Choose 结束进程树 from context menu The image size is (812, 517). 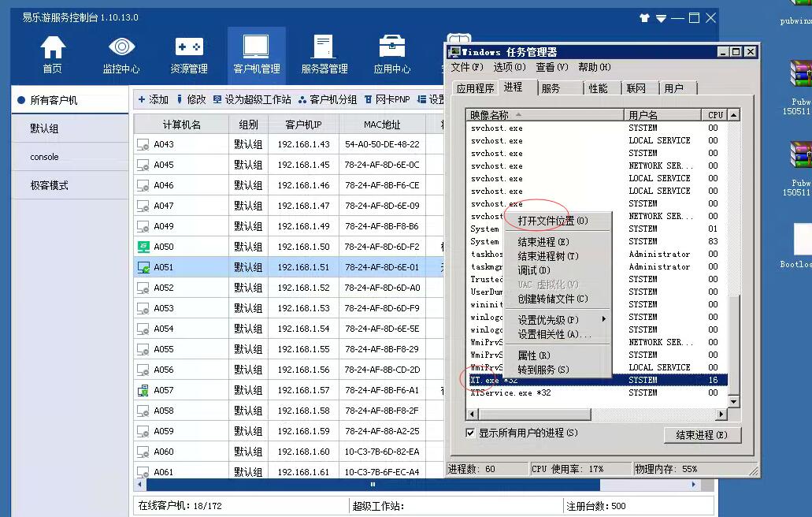pos(558,256)
